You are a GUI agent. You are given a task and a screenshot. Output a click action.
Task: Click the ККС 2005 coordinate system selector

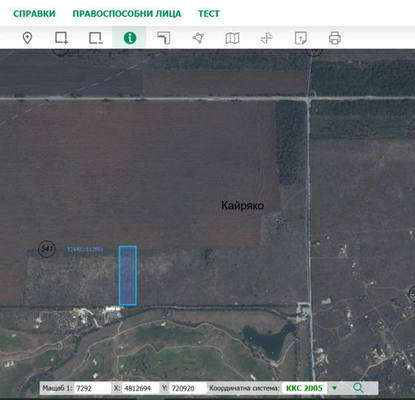click(304, 388)
